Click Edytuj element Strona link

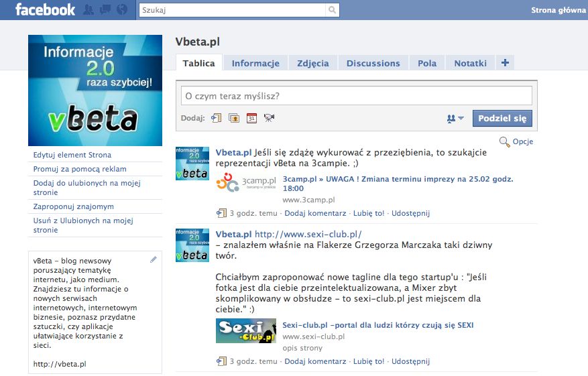72,155
